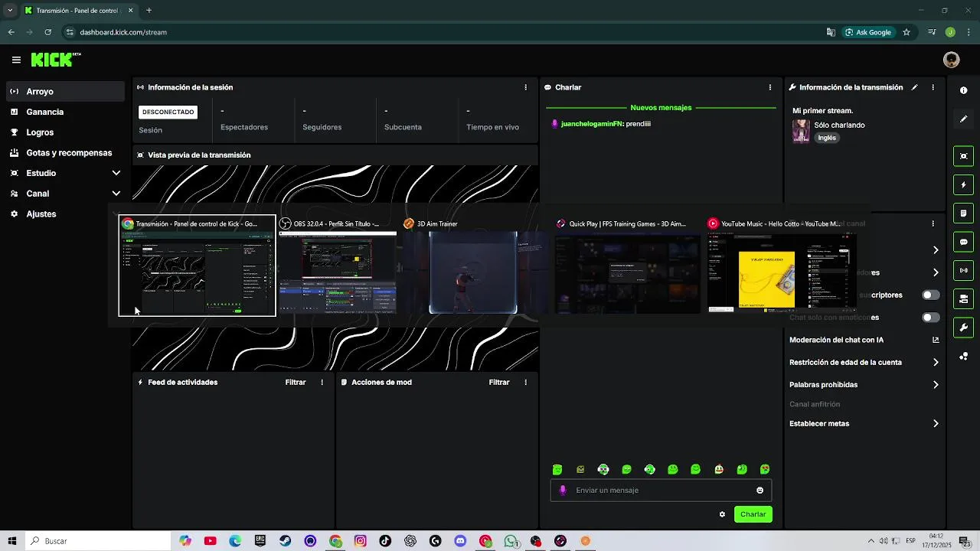Toggle the stream preview widget icon in sidebar
This screenshot has width=980, height=551.
[x=963, y=156]
